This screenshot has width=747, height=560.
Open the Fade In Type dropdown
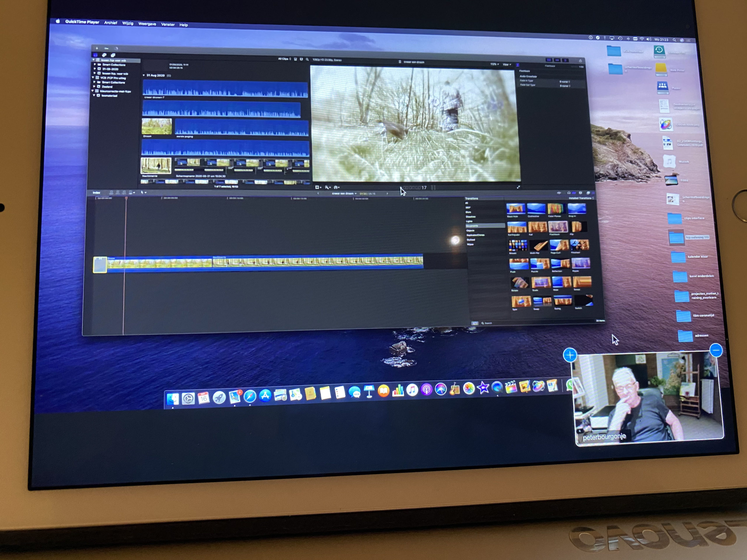[564, 82]
